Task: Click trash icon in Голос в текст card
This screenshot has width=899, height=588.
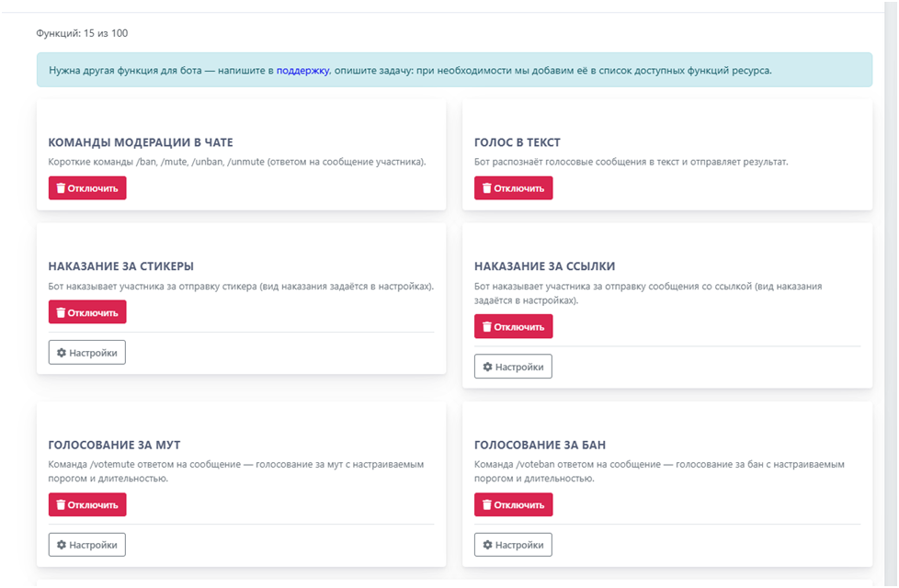Action: click(x=487, y=188)
